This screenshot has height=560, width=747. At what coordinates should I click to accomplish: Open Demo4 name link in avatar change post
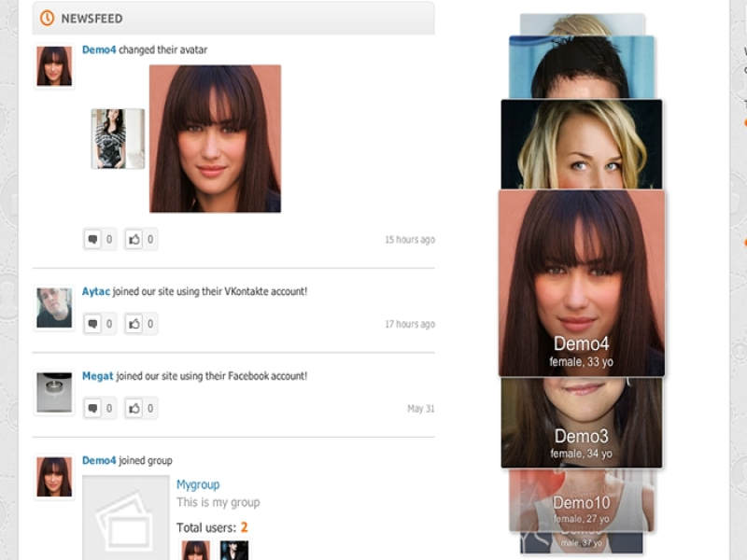(99, 49)
